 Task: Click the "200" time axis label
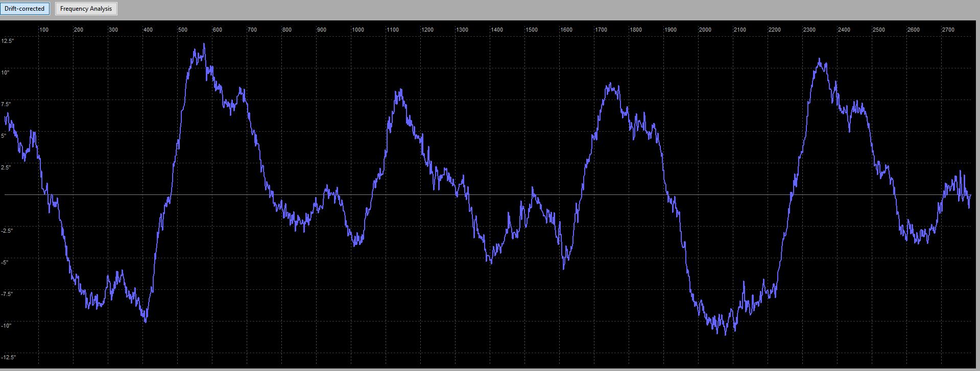point(79,30)
